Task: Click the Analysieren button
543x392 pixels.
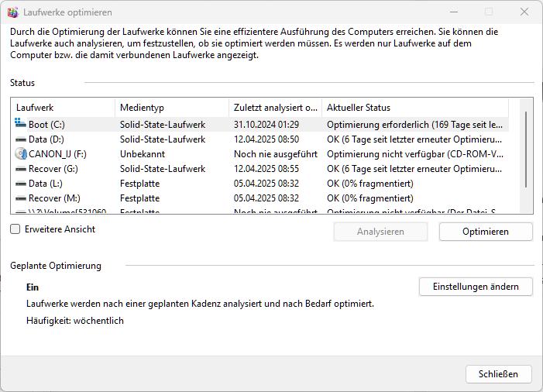Action: 380,232
